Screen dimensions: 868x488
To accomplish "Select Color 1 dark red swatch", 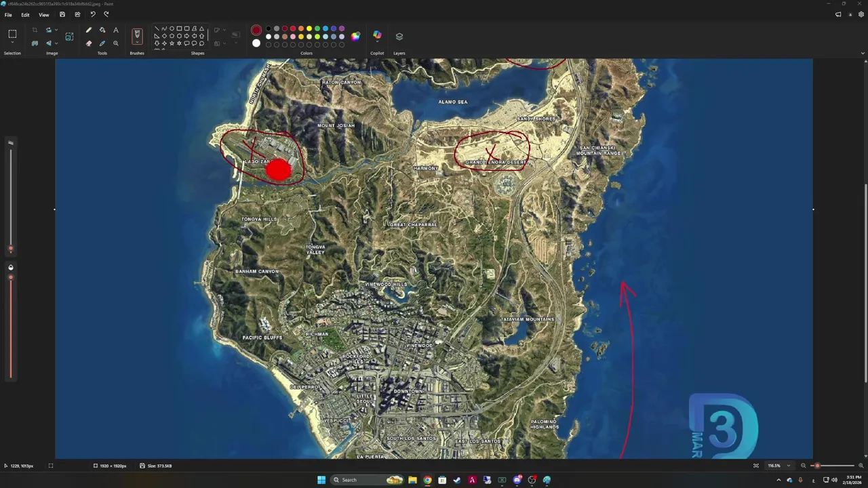I will pyautogui.click(x=256, y=30).
